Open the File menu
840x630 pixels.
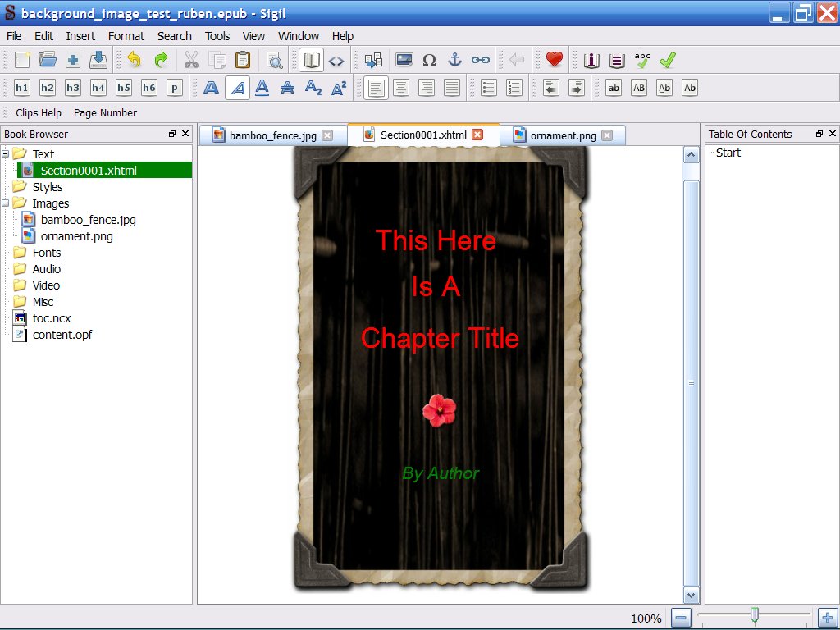[14, 36]
